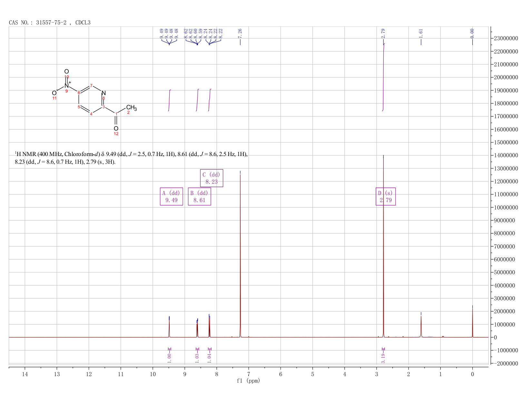Image resolution: width=532 pixels, height=411 pixels.
Task: Click the 8.23 (dd) line of report text
Action: point(65,162)
